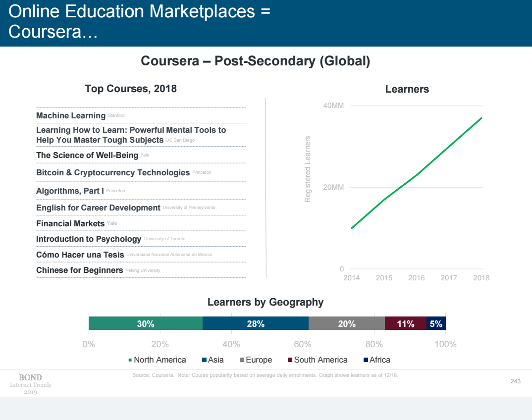532x420 pixels.
Task: Click the 5% Africa bar segment
Action: (436, 323)
